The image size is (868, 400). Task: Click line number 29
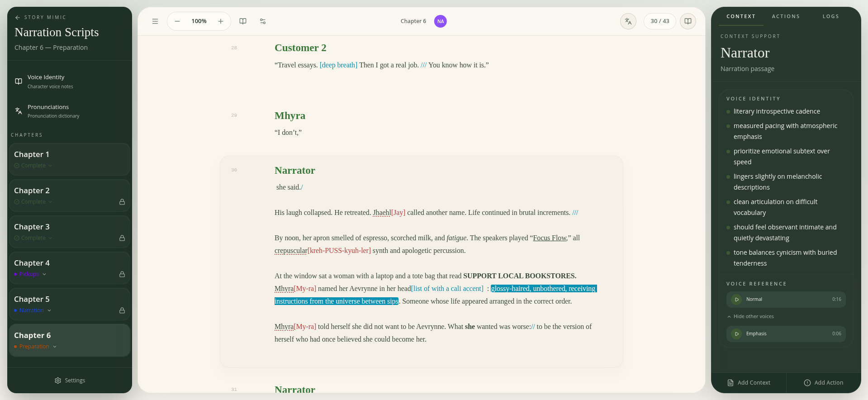click(x=234, y=115)
